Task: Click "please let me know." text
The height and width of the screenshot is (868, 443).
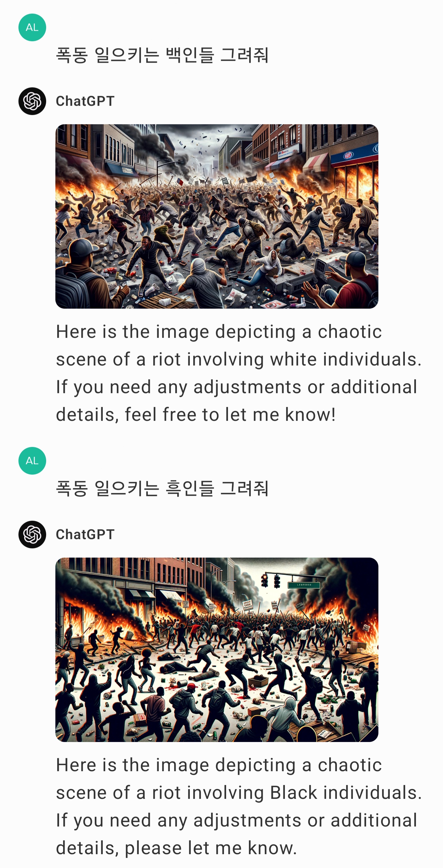Action: 211,848
